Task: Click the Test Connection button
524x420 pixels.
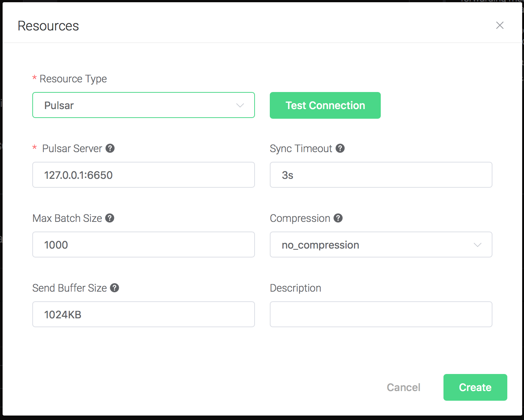Action: click(325, 105)
